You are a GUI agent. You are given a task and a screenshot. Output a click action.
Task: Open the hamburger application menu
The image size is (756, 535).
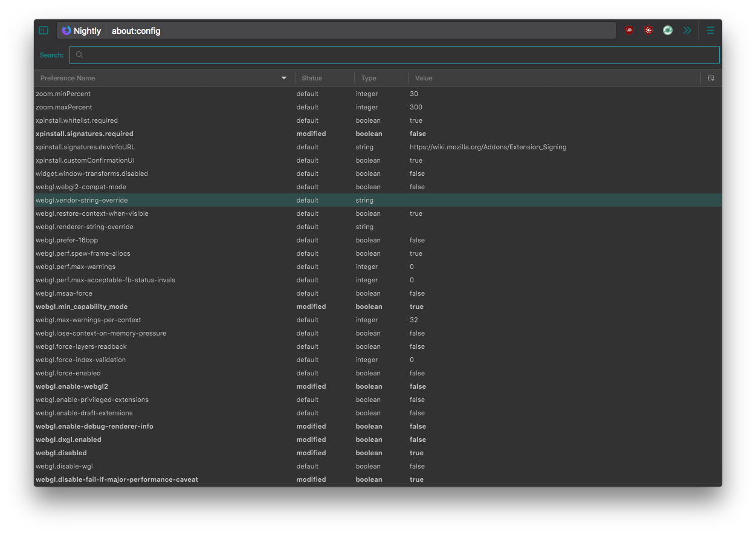click(x=711, y=30)
